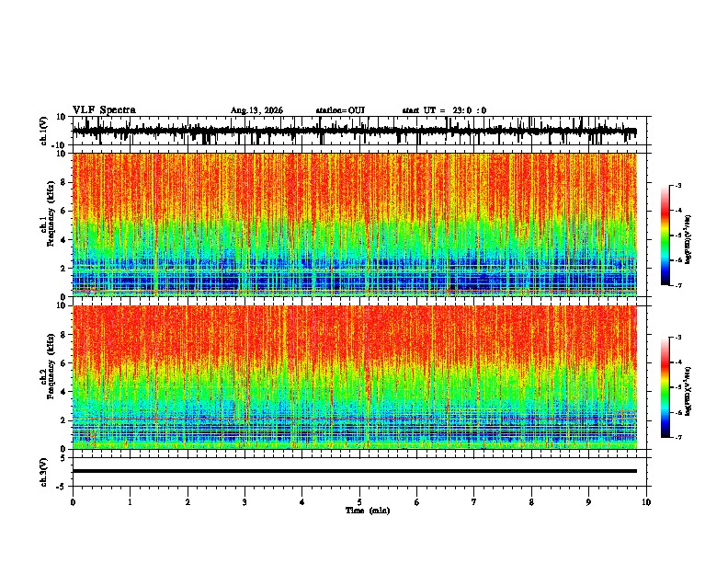Click the "-5" tick on ch.1 colorbar
The height and width of the screenshot is (563, 728).
[x=677, y=236]
